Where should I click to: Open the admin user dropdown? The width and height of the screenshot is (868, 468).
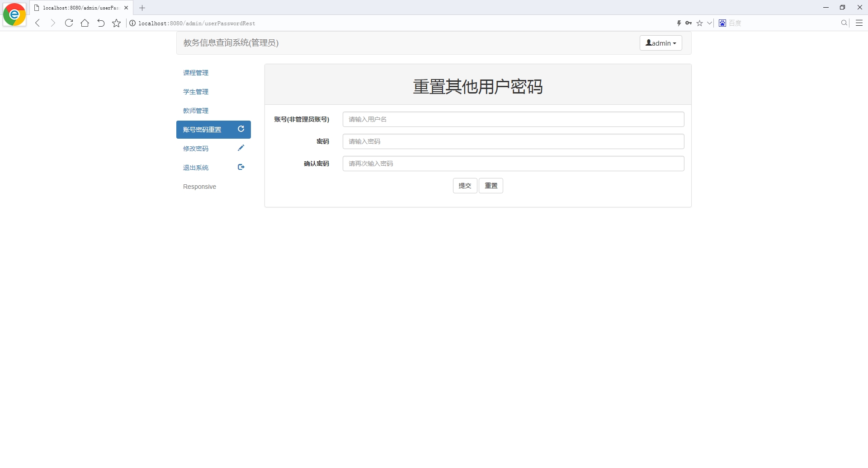(660, 43)
